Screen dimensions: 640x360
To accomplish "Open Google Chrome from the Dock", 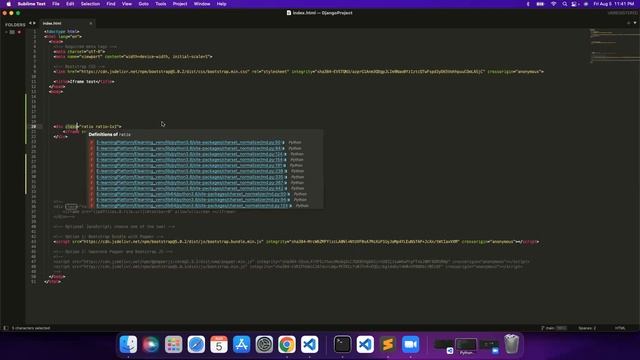I will 287,344.
